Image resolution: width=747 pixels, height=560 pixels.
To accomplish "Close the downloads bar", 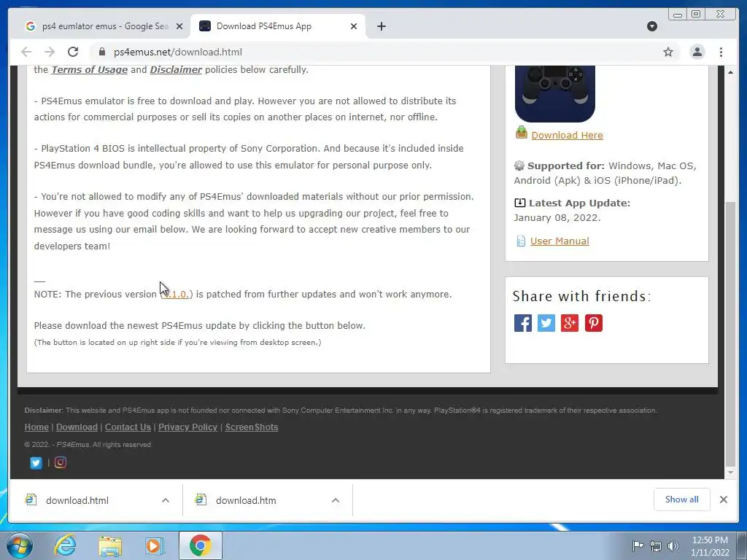I will click(723, 499).
